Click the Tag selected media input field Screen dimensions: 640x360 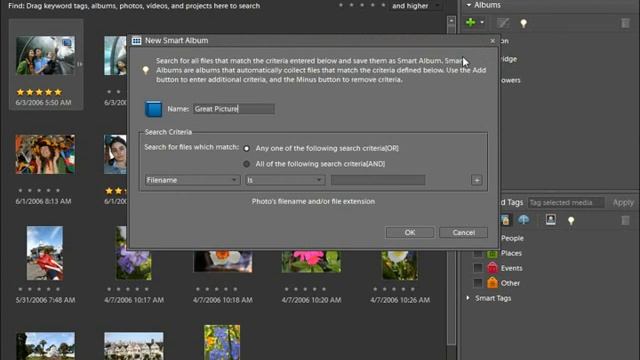coord(566,202)
